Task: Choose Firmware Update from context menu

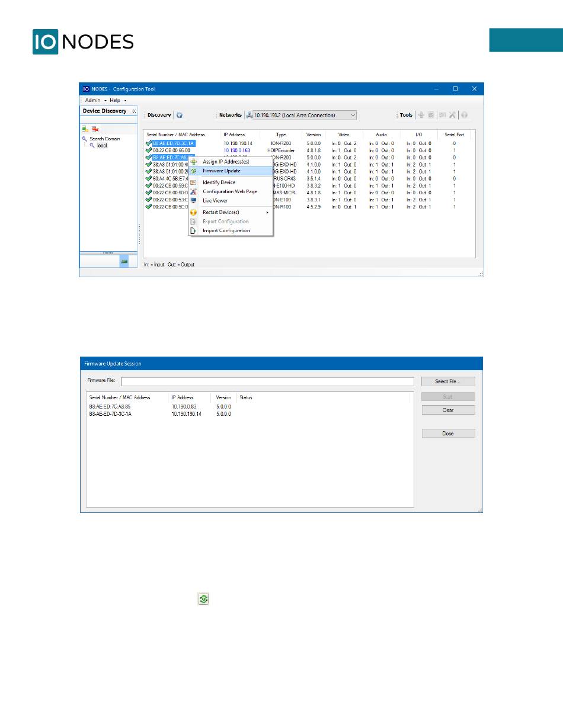Action: click(221, 171)
